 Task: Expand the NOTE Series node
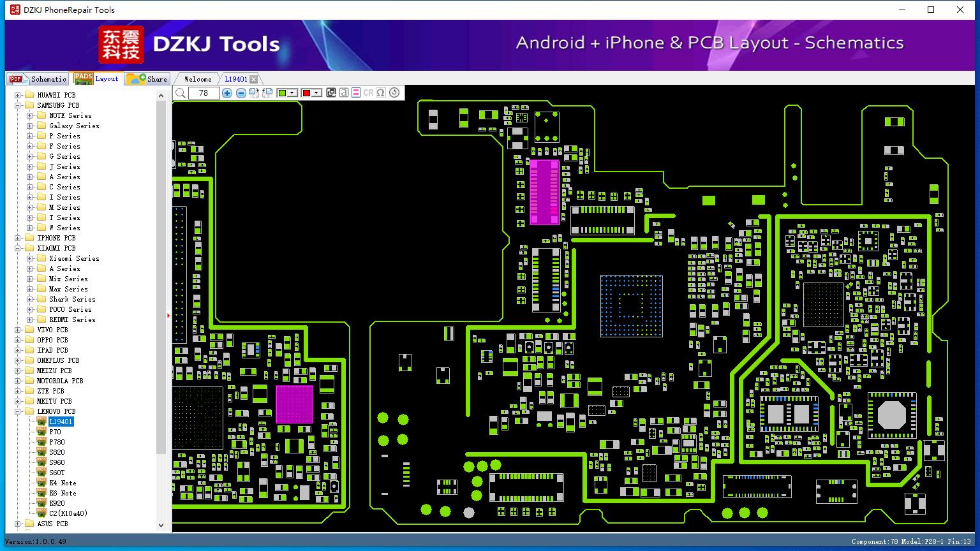click(x=30, y=115)
